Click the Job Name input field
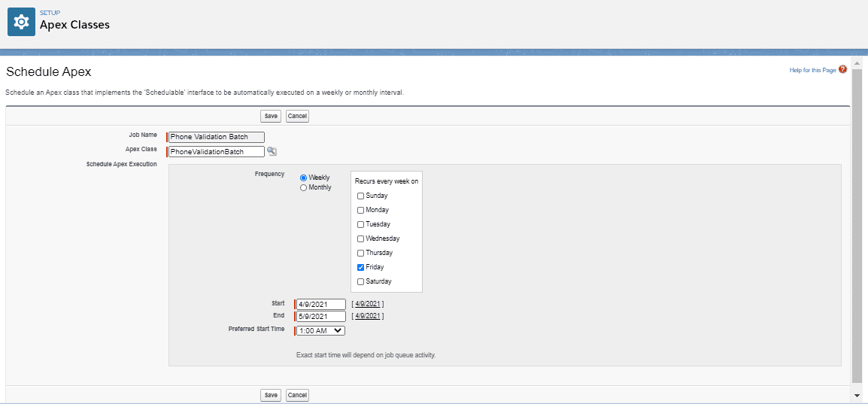868x404 pixels. tap(217, 137)
